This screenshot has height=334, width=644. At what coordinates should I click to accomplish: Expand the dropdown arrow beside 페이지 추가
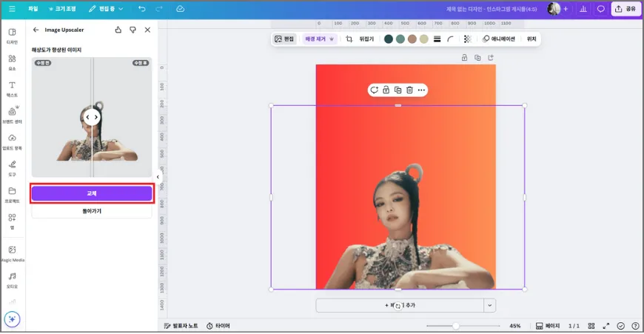click(x=489, y=305)
